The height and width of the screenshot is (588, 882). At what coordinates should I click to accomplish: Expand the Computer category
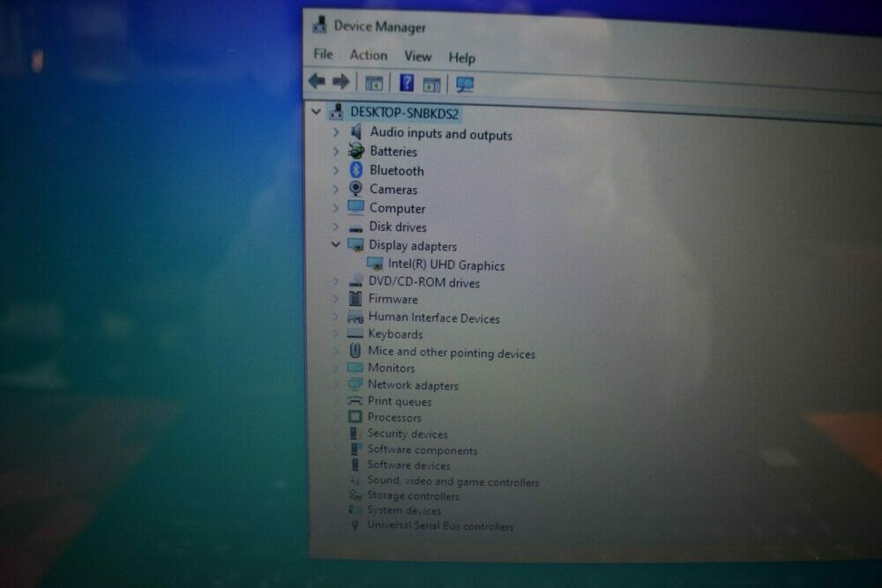336,208
